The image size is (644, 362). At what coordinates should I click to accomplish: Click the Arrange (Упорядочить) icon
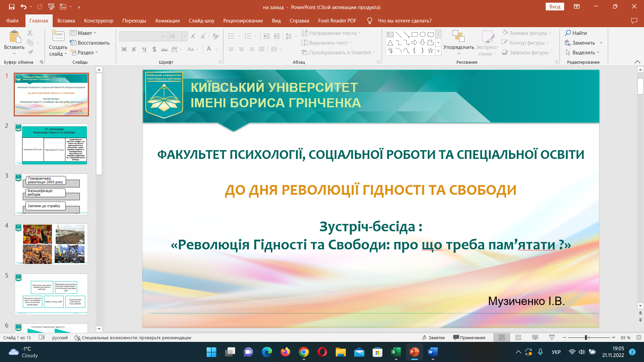pyautogui.click(x=458, y=36)
